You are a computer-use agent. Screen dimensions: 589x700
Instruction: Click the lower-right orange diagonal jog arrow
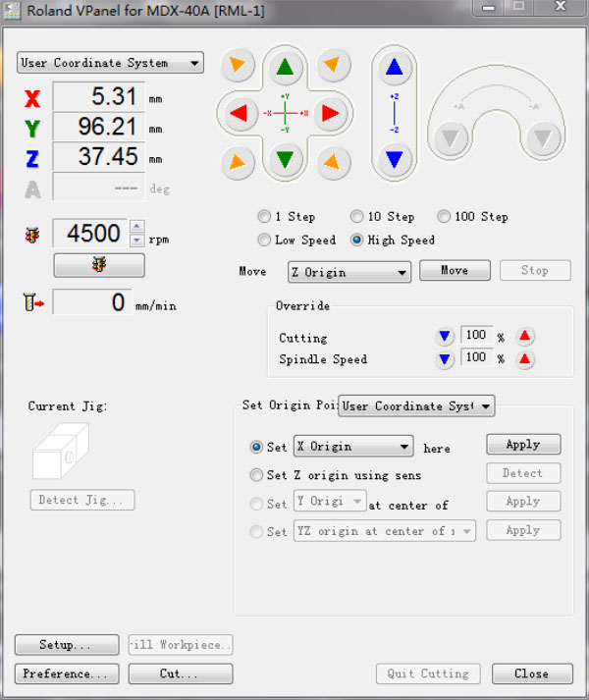(x=333, y=162)
